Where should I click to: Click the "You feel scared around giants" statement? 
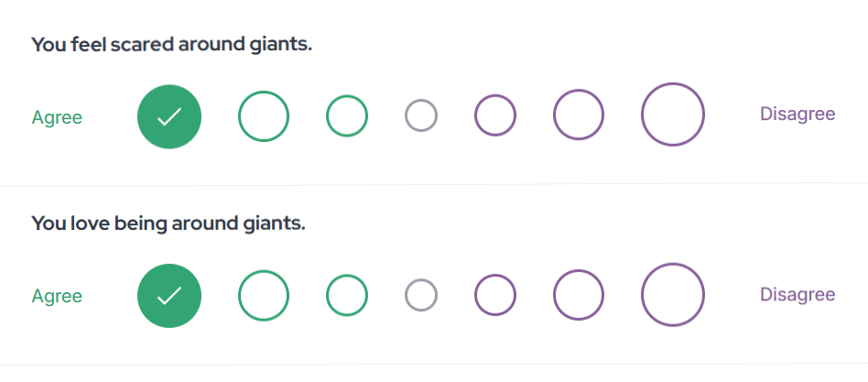172,44
